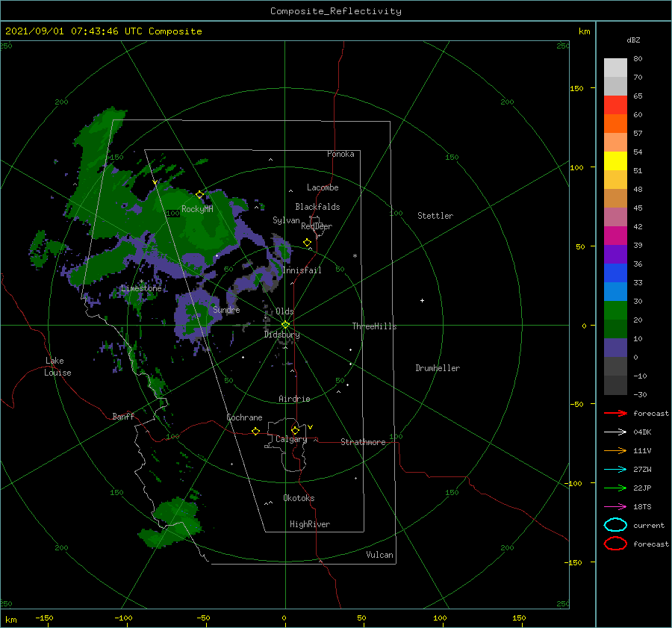Click the Cochrane label
Screen dimensions: 672x628
[x=244, y=417]
